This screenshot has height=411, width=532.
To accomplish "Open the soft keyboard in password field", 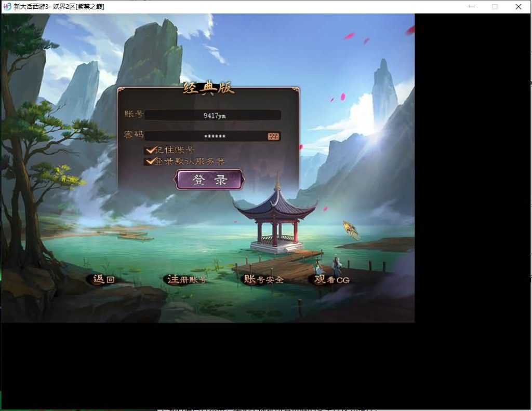I will pos(273,136).
